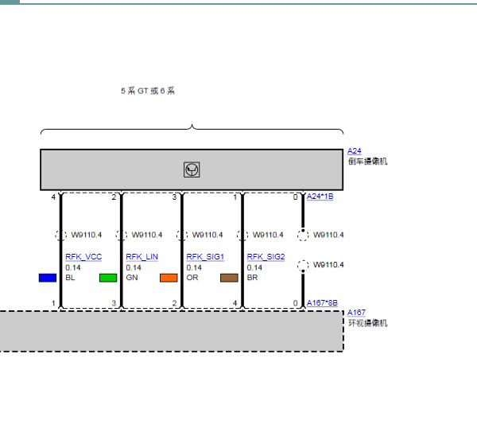Click the dashed A167 surround camera module box
477x448 pixels.
(172, 332)
